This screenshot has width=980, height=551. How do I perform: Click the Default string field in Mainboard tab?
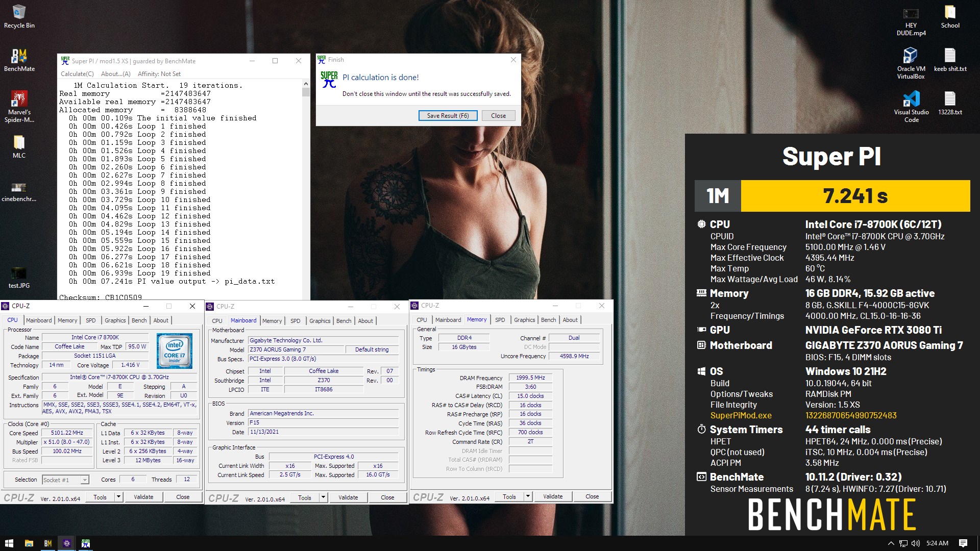372,349
